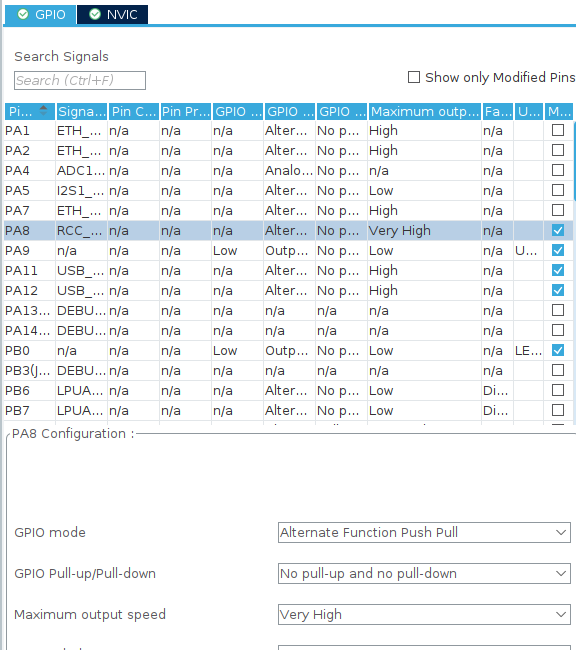Viewport: 576px width, 650px height.
Task: Sort by Maximum output speed column header
Action: (425, 112)
